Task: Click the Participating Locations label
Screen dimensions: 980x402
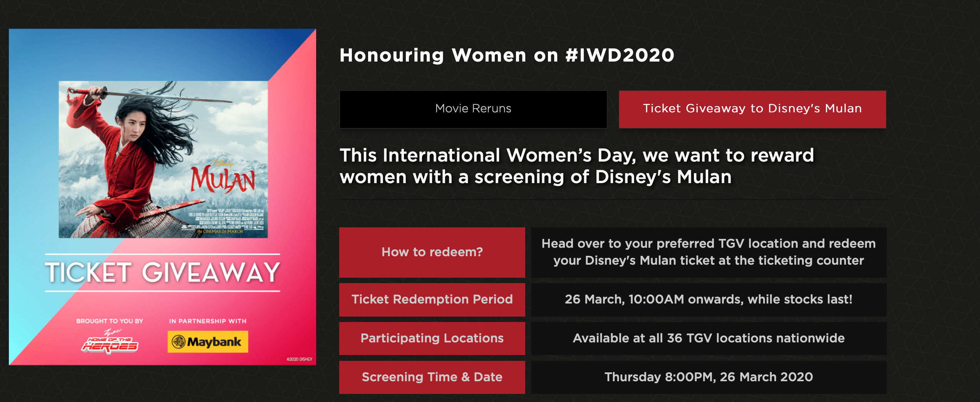Action: click(432, 339)
